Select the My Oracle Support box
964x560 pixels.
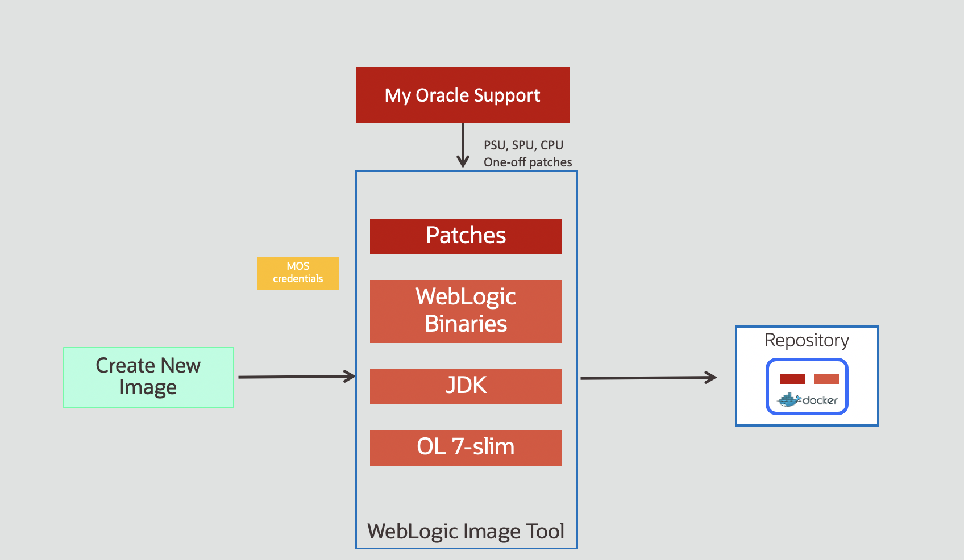[463, 95]
